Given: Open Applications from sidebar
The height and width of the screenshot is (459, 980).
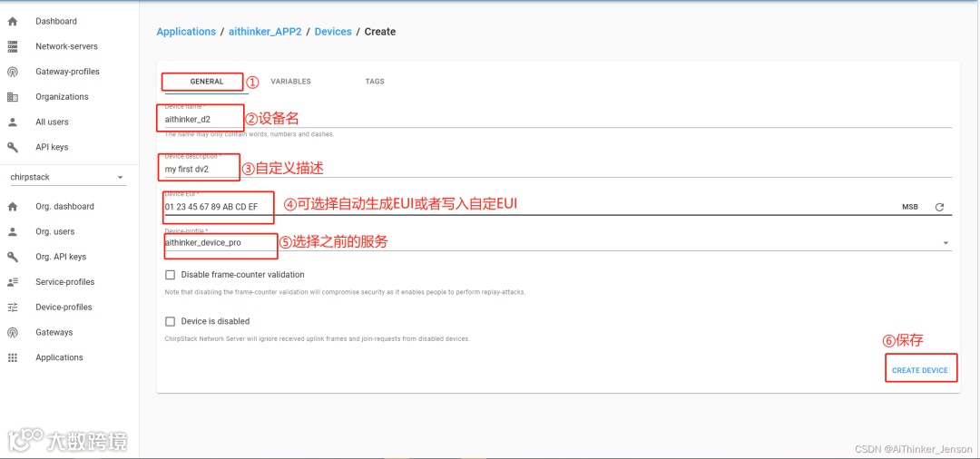Looking at the screenshot, I should [x=59, y=357].
